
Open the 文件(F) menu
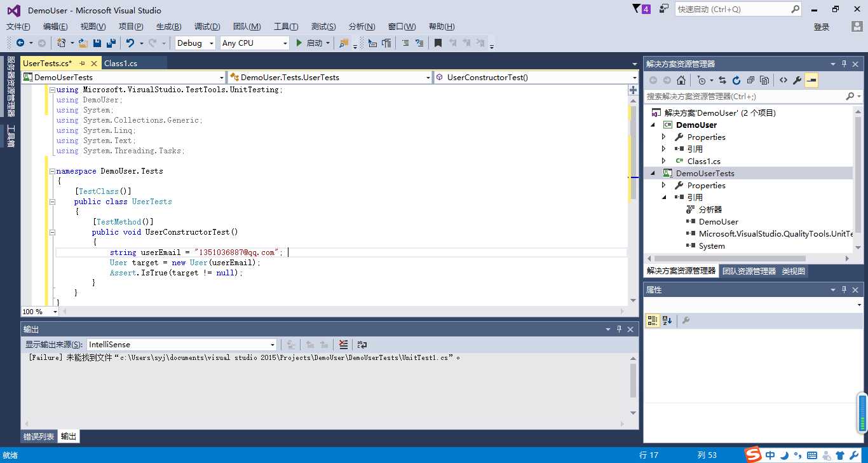click(18, 26)
